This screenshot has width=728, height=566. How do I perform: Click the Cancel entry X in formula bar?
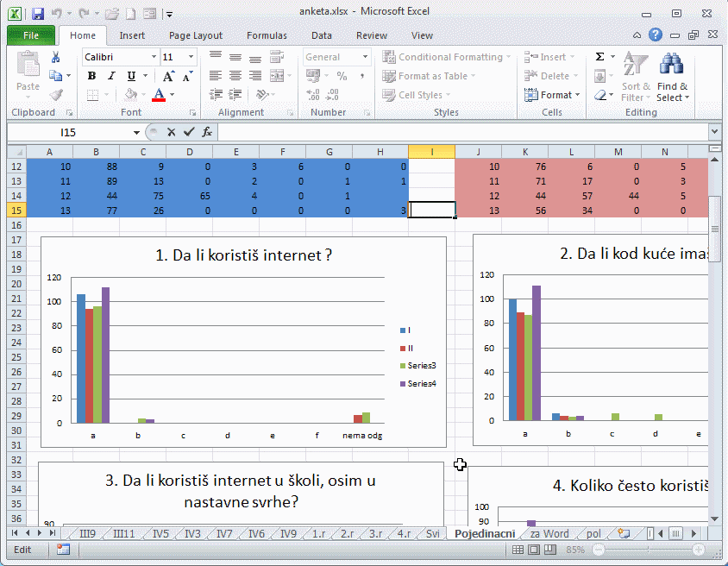[171, 132]
